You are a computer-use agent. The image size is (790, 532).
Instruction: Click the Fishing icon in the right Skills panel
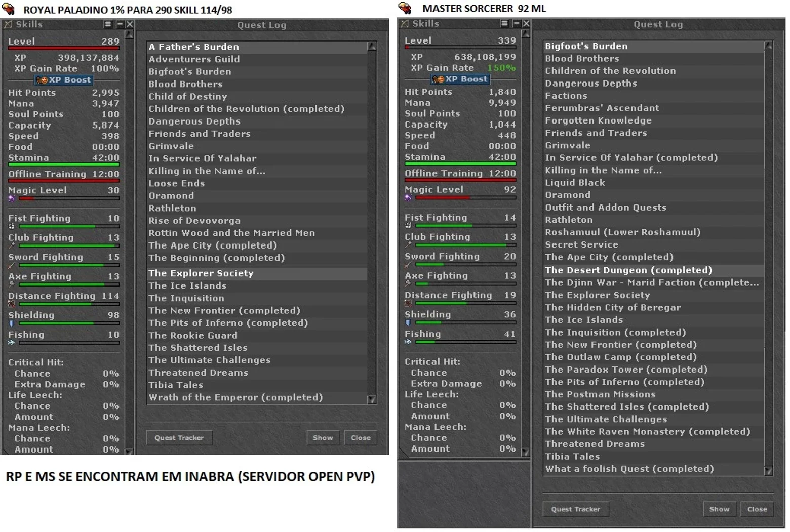coord(408,342)
